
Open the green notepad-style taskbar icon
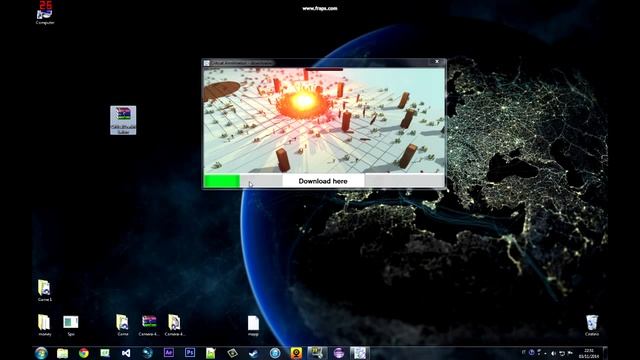[x=211, y=353]
